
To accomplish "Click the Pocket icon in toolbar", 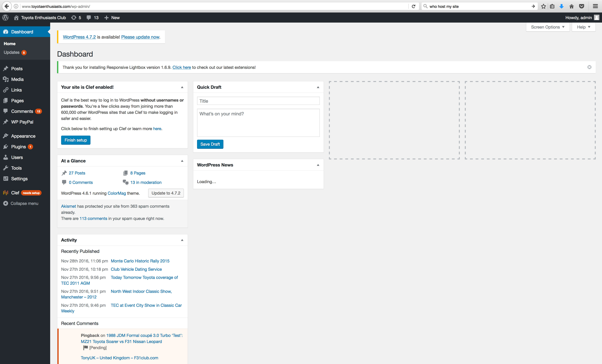I will coord(582,6).
